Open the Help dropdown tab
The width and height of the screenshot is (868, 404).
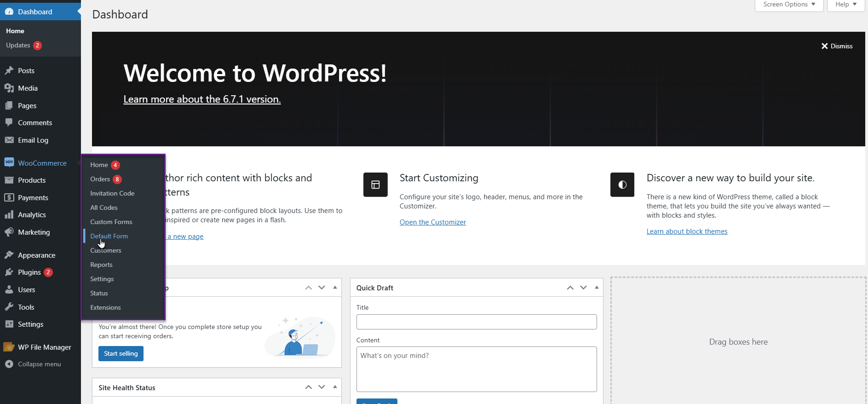pos(846,5)
